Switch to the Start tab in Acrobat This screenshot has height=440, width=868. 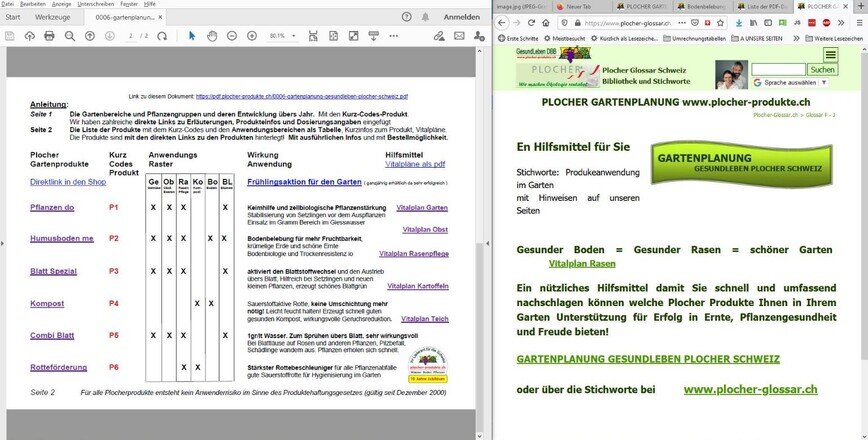pyautogui.click(x=13, y=17)
